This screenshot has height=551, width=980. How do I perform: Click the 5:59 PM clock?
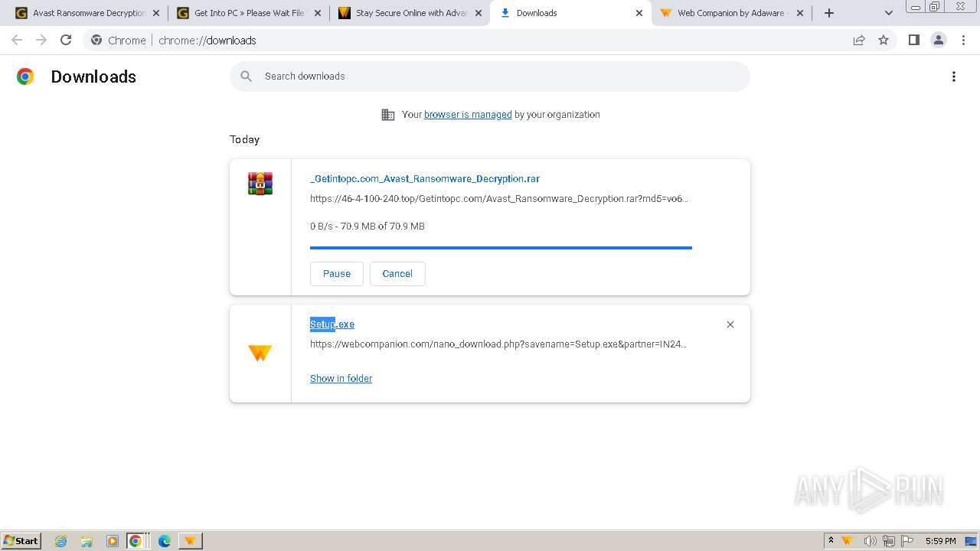[x=941, y=541]
